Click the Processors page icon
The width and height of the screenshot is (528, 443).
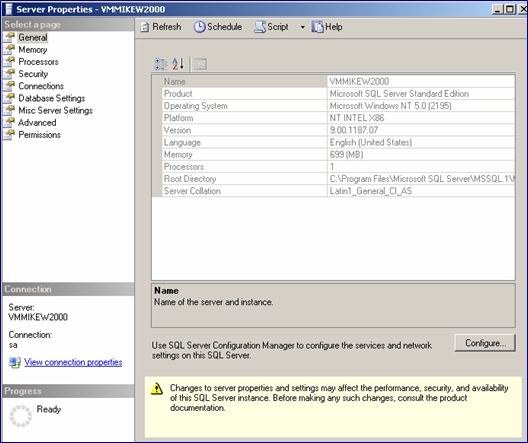tap(9, 62)
